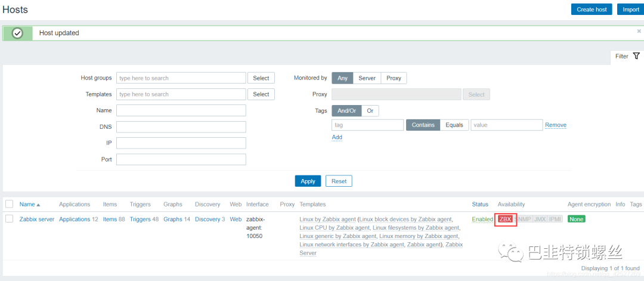This screenshot has height=281, width=644.
Task: Click the JMX availability badge
Action: (x=540, y=219)
